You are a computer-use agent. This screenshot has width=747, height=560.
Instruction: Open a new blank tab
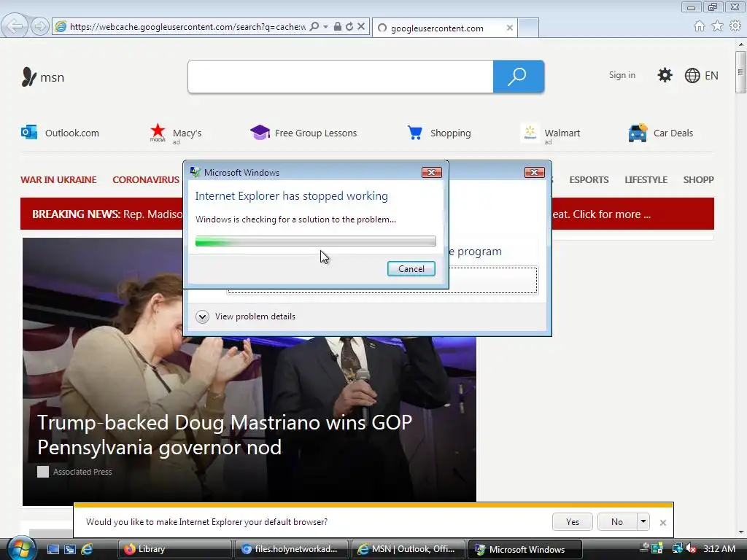click(528, 28)
